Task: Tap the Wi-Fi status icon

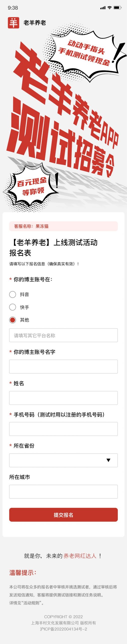Action: click(x=109, y=8)
